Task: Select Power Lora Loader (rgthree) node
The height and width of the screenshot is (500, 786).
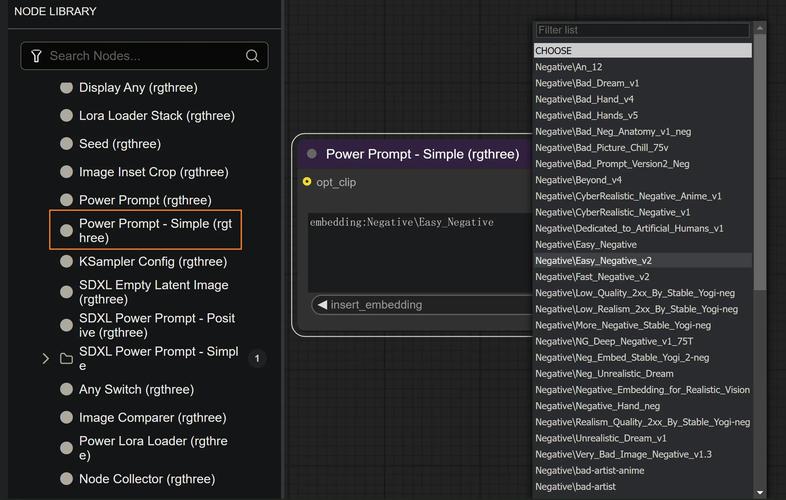Action: coord(153,448)
